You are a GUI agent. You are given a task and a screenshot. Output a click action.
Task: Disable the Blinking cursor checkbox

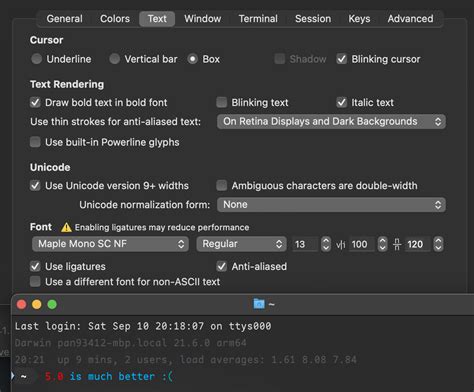[x=342, y=59]
